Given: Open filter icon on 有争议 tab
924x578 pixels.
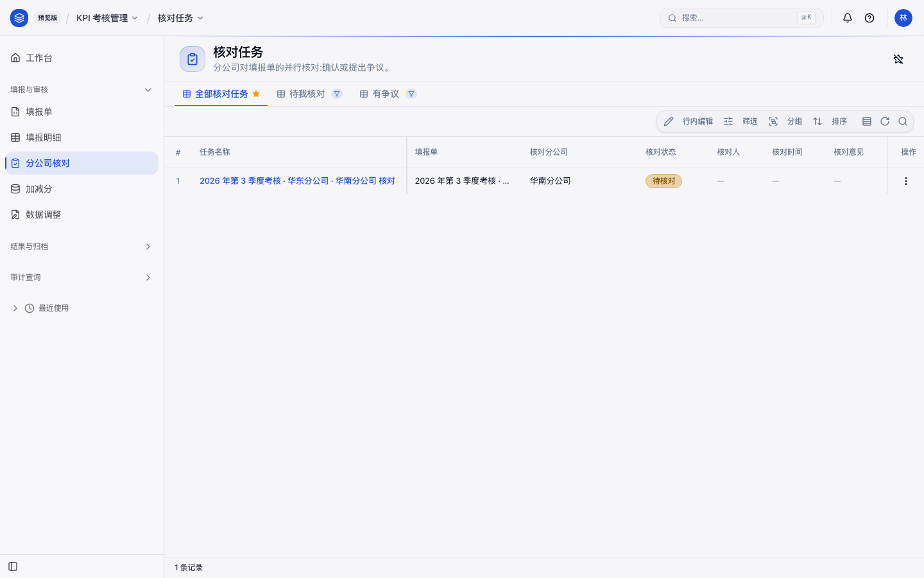Looking at the screenshot, I should point(411,94).
